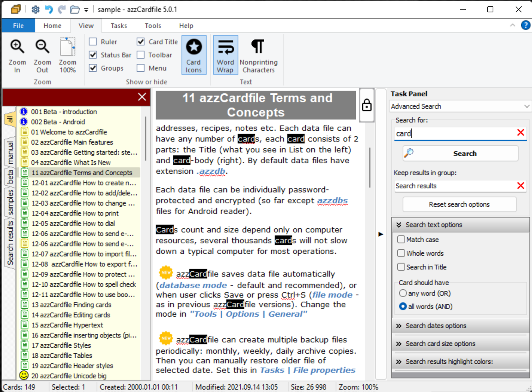Show Nonprinting Characters pilcrow icon
This screenshot has width=532, height=392.
coord(258,47)
